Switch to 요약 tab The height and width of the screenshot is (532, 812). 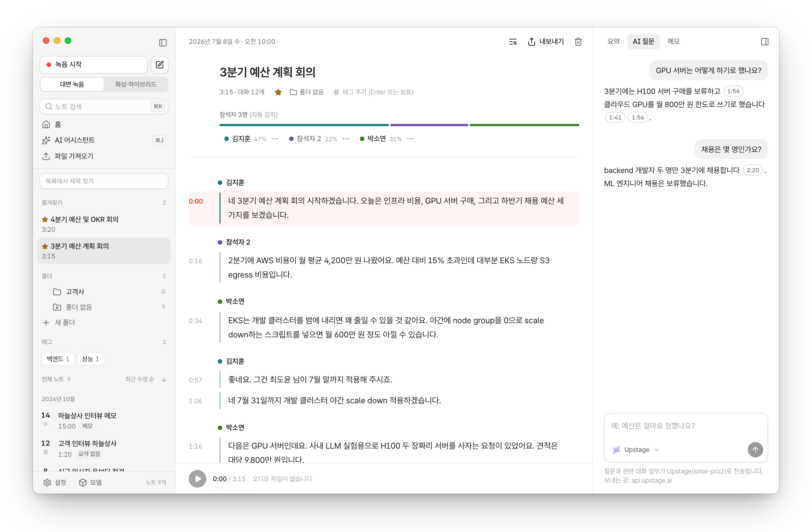[613, 42]
